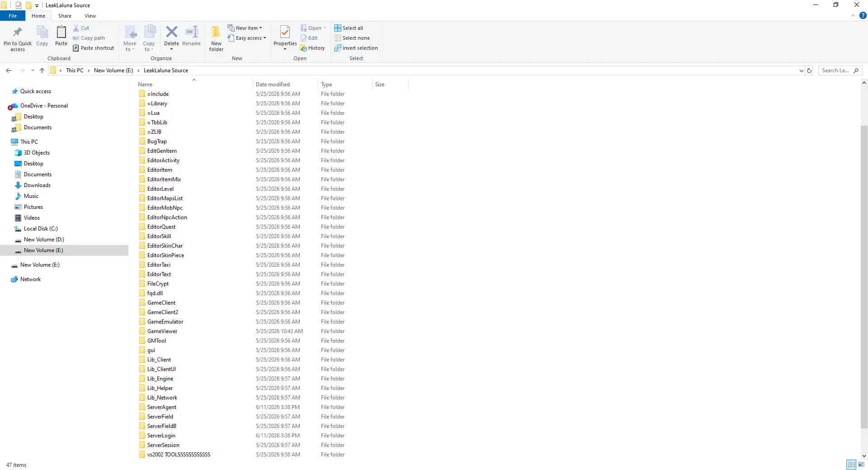Select the EditorNpcAction folder
The height and width of the screenshot is (470, 868).
pos(167,217)
